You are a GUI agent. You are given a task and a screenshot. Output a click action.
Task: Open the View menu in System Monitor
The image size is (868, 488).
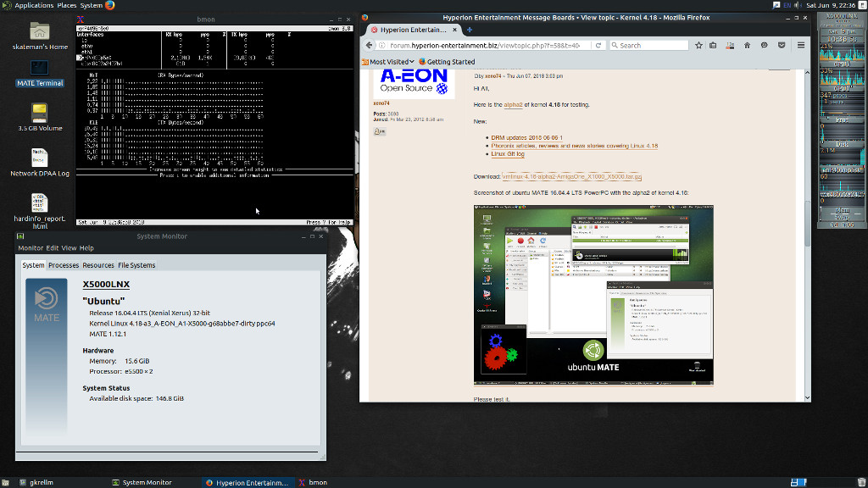(70, 248)
